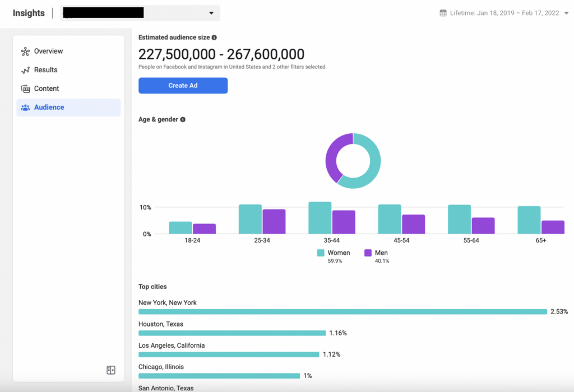Click the filters description text under audience size
The width and height of the screenshot is (574, 392).
pos(232,67)
